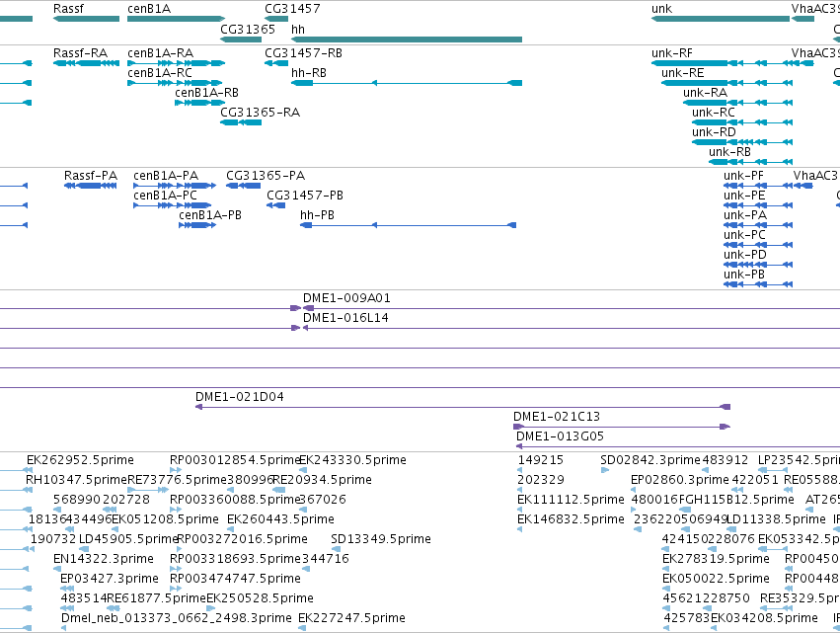Click the EK278319.5prime EST

666,569
